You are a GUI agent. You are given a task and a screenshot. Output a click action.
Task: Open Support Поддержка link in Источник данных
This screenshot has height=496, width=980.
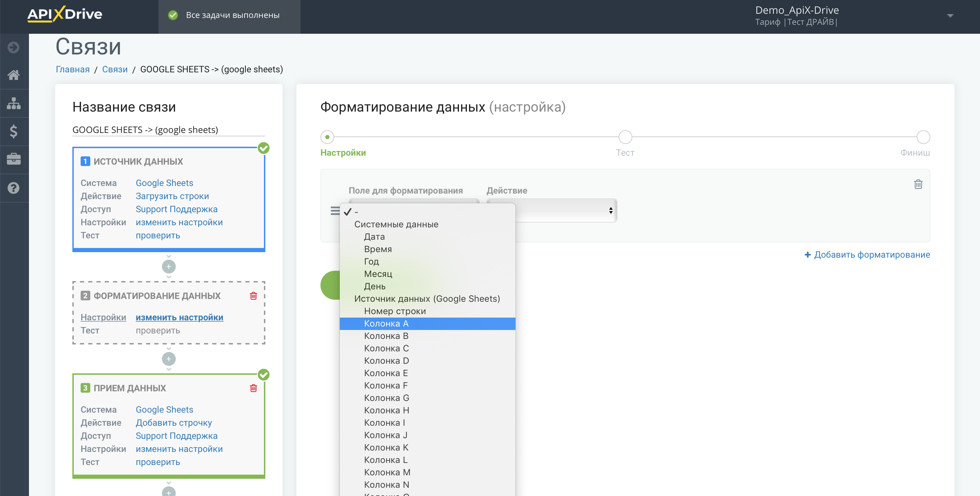[176, 209]
